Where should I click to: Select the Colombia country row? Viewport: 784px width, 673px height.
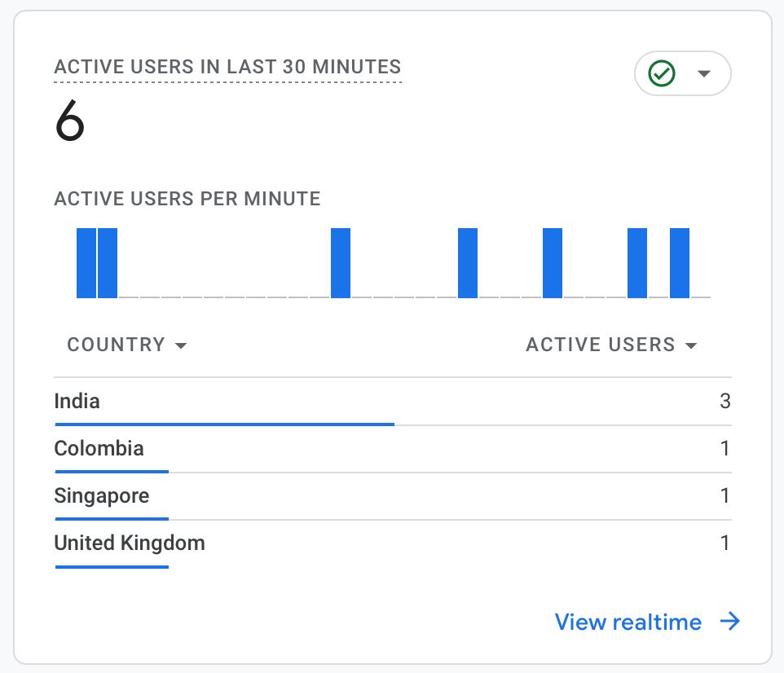[x=99, y=448]
